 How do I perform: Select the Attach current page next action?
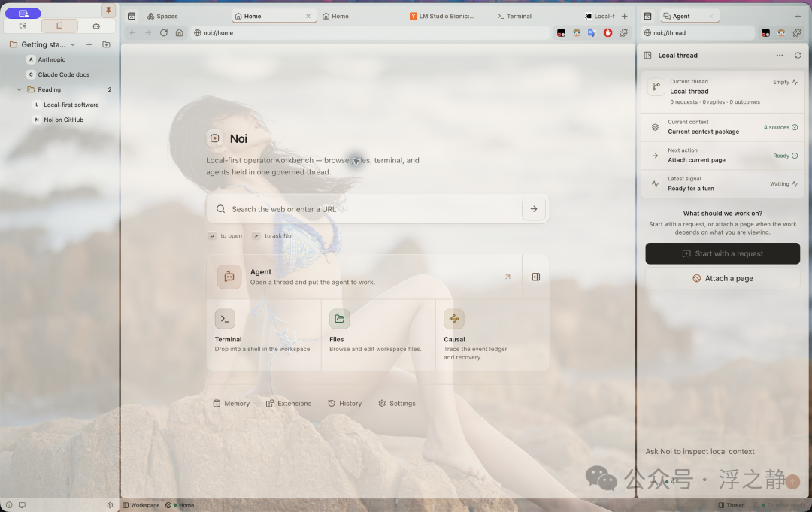pos(723,156)
